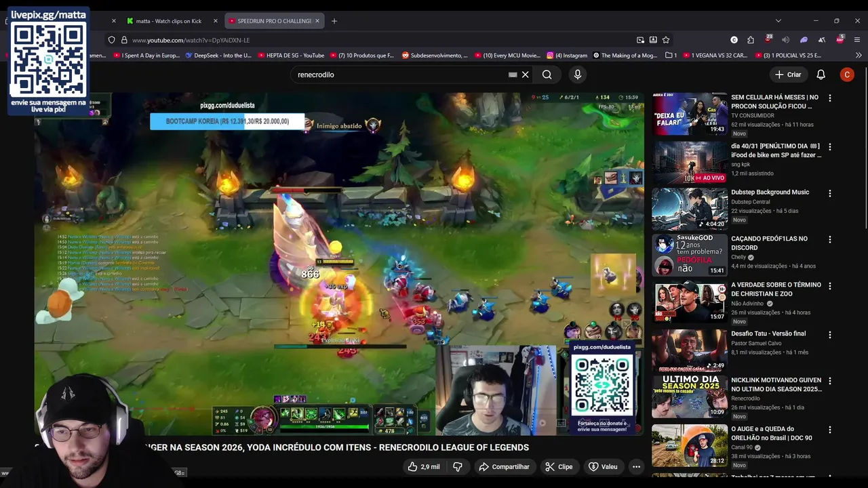Open the DeepSeek Into the U bookmark
Screen dimensions: 868x488
(x=218, y=56)
